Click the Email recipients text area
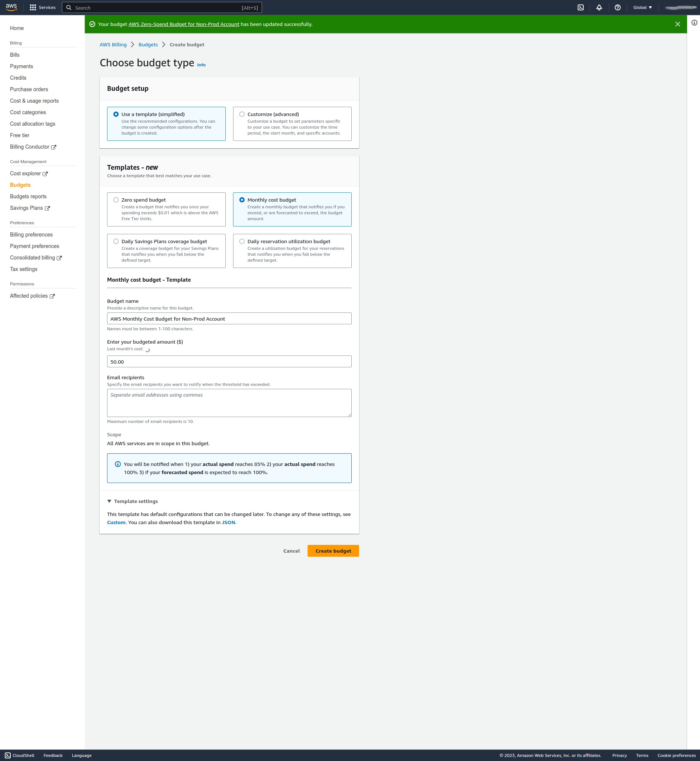 (x=229, y=403)
